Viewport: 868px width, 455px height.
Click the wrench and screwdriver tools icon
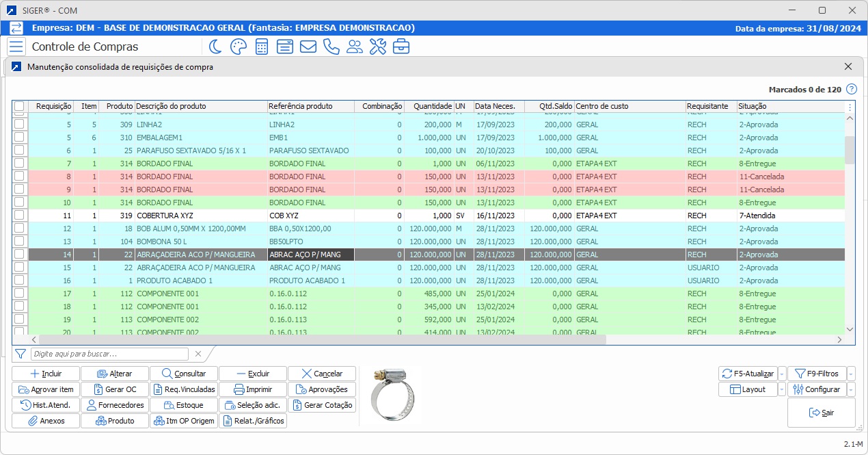pos(377,47)
